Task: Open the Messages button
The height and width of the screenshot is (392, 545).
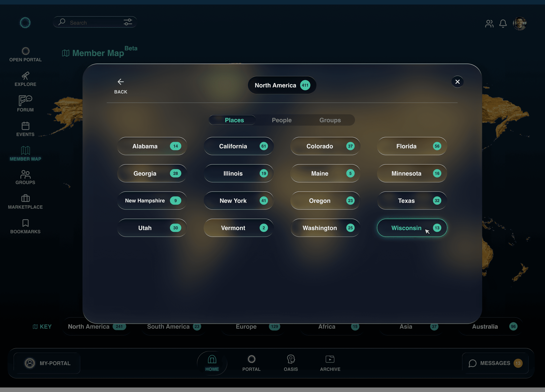Action: point(495,363)
